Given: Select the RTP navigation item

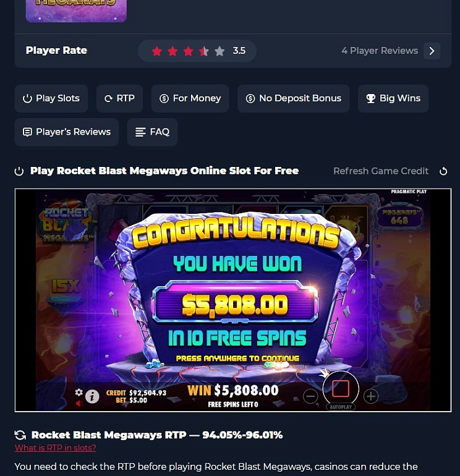Looking at the screenshot, I should coord(119,98).
